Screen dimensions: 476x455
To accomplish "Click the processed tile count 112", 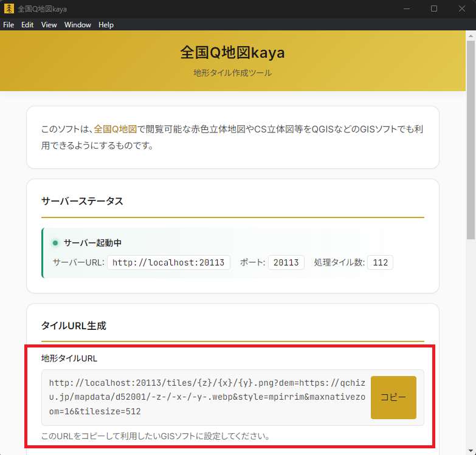I will click(380, 262).
